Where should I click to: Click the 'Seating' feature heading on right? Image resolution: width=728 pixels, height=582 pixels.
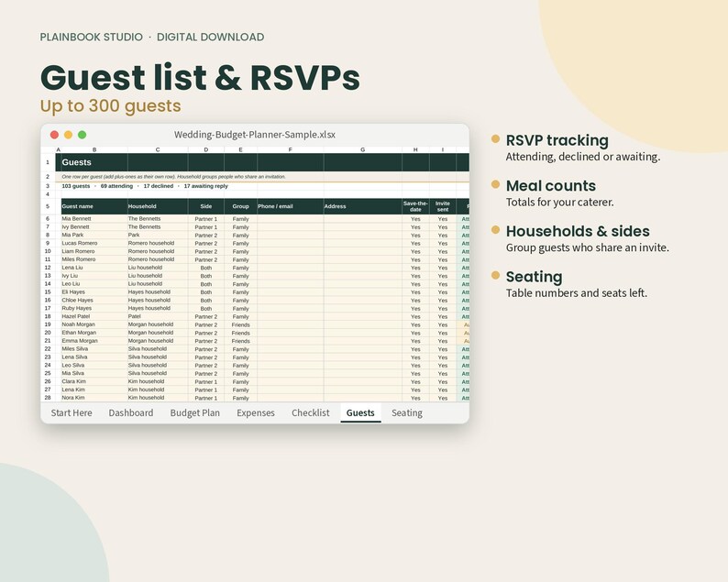click(534, 277)
